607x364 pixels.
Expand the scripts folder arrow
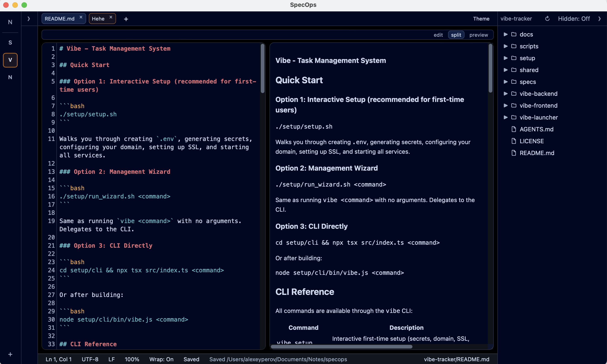(x=505, y=46)
